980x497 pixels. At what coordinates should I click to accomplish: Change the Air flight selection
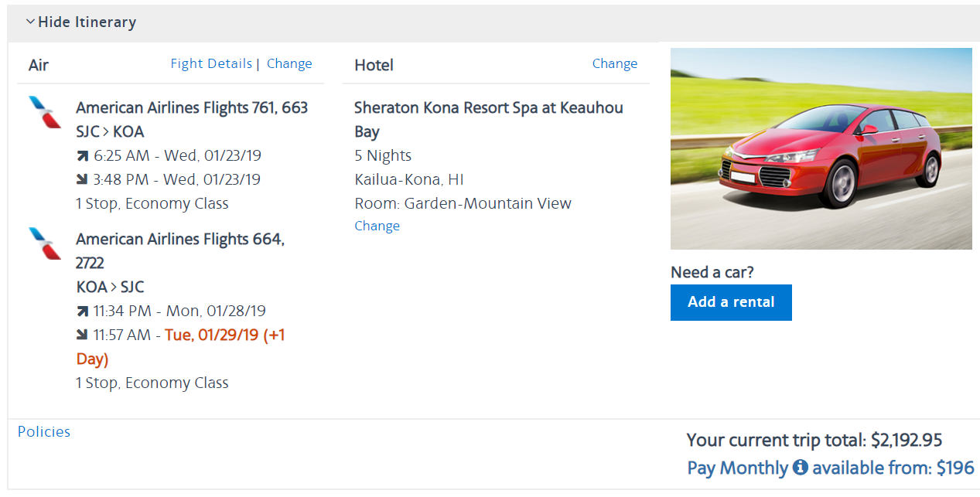coord(289,63)
